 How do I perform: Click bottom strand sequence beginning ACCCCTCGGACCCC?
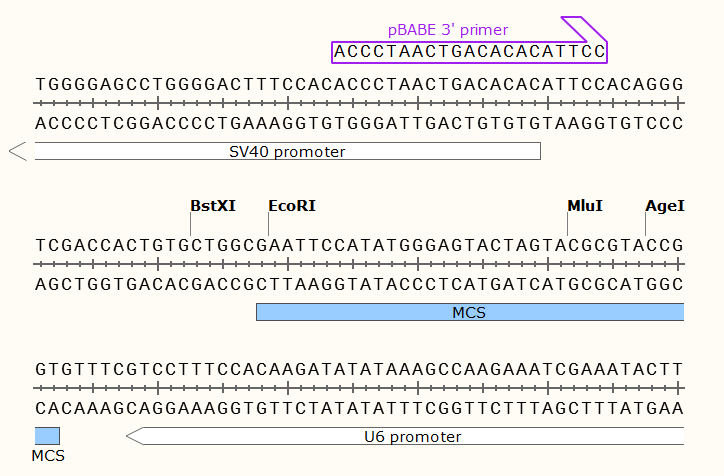click(359, 124)
